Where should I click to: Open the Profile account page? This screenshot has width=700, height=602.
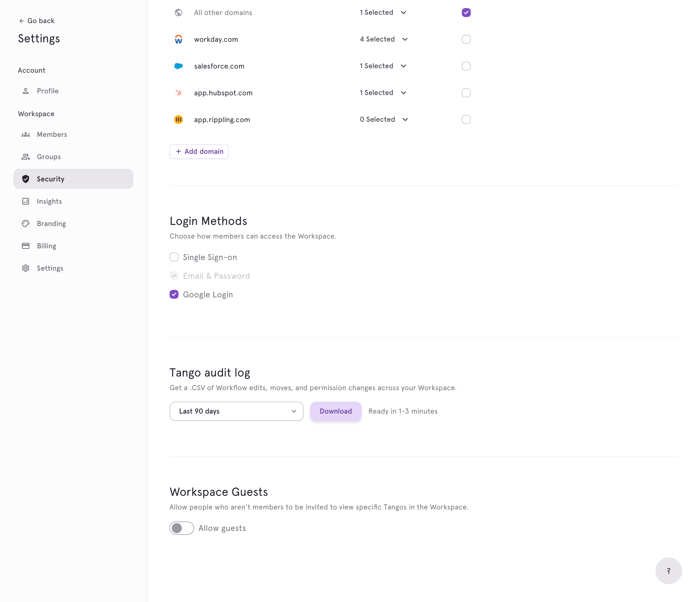click(73, 91)
